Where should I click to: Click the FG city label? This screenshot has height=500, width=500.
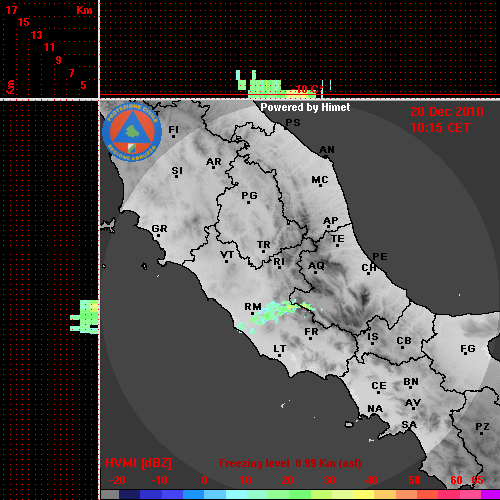(468, 349)
